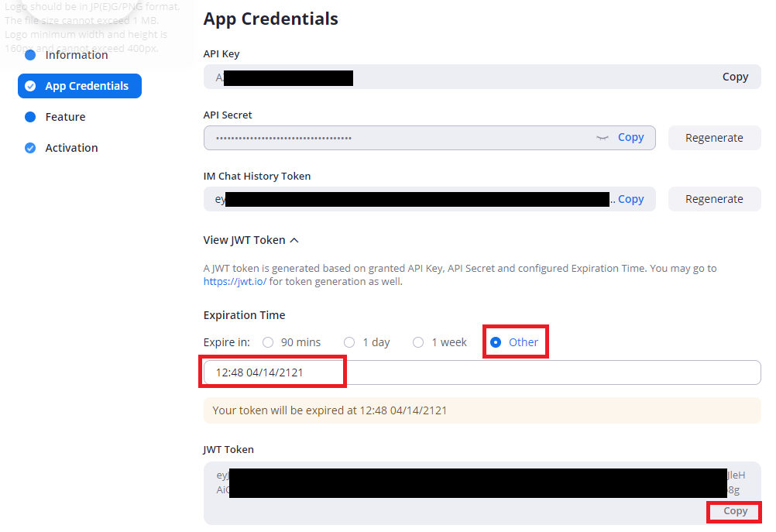This screenshot has width=776, height=532.
Task: Click the JWT Token text box
Action: (482, 493)
